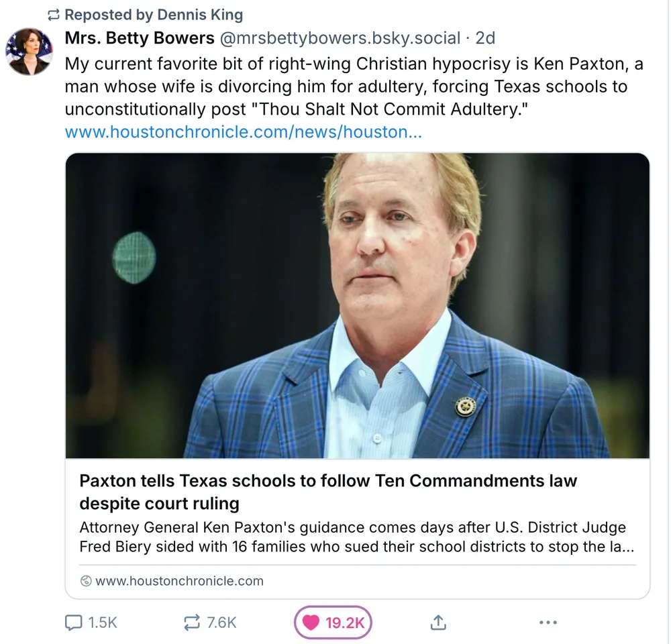The height and width of the screenshot is (644, 671).
Task: Click the share upload arrow icon
Action: [437, 623]
